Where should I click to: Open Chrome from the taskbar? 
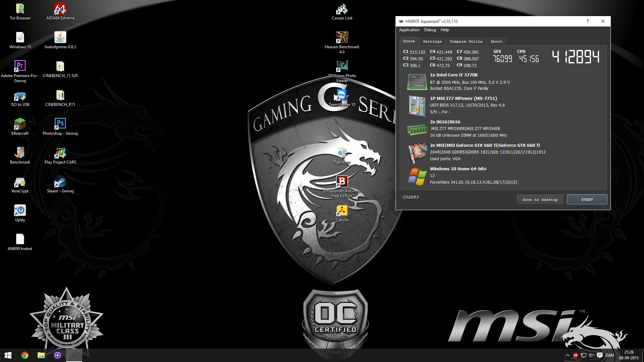[25, 355]
